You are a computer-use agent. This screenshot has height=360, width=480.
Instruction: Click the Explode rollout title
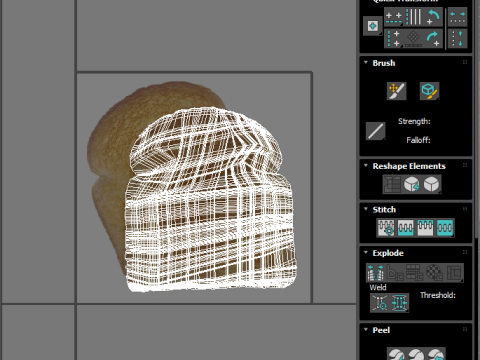[x=388, y=253]
